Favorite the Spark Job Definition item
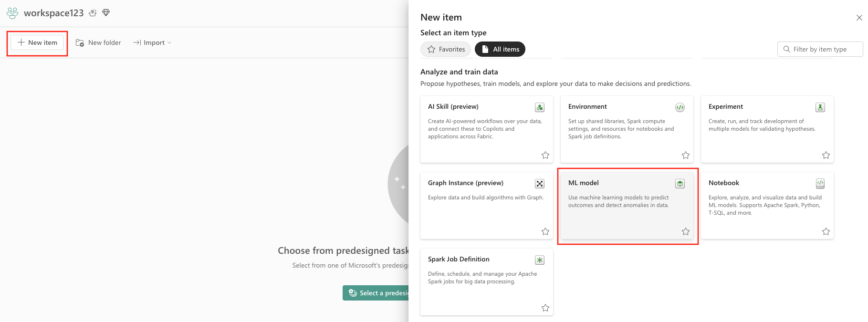868x322 pixels. pyautogui.click(x=545, y=308)
